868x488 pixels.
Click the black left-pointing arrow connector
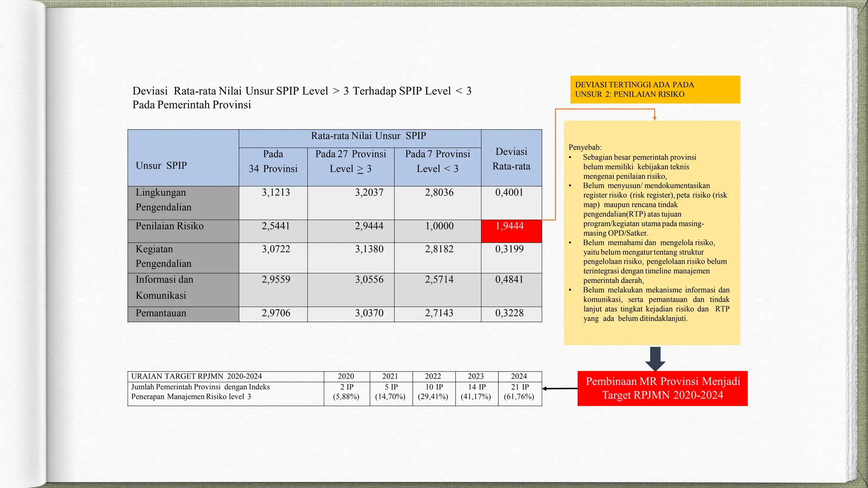coord(559,388)
